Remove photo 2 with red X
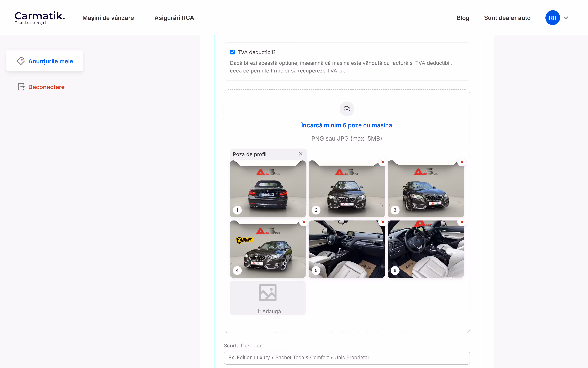Screen dimensions: 588x368 (383, 162)
